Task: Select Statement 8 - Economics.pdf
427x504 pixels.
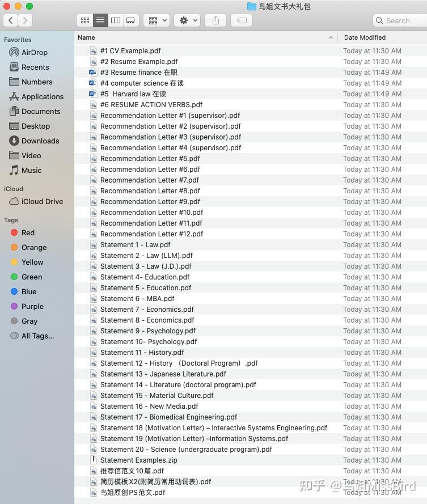Action: [x=147, y=320]
